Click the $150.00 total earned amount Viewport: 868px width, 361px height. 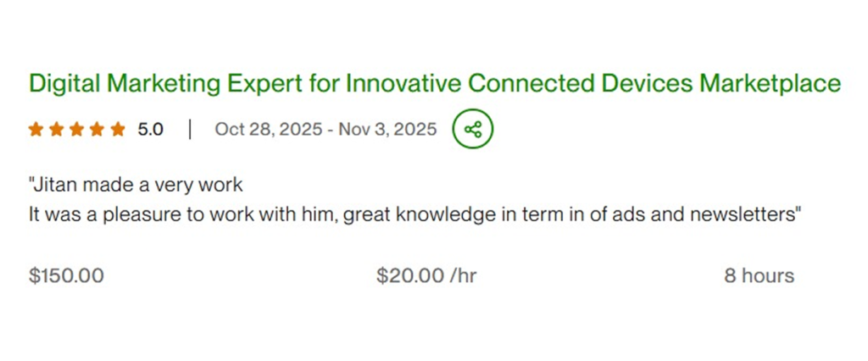point(66,275)
